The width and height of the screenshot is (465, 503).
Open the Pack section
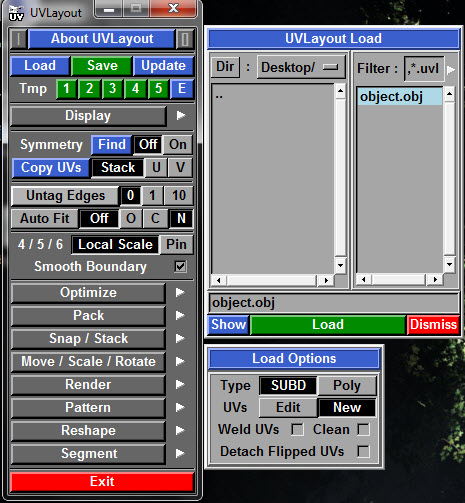pos(88,316)
